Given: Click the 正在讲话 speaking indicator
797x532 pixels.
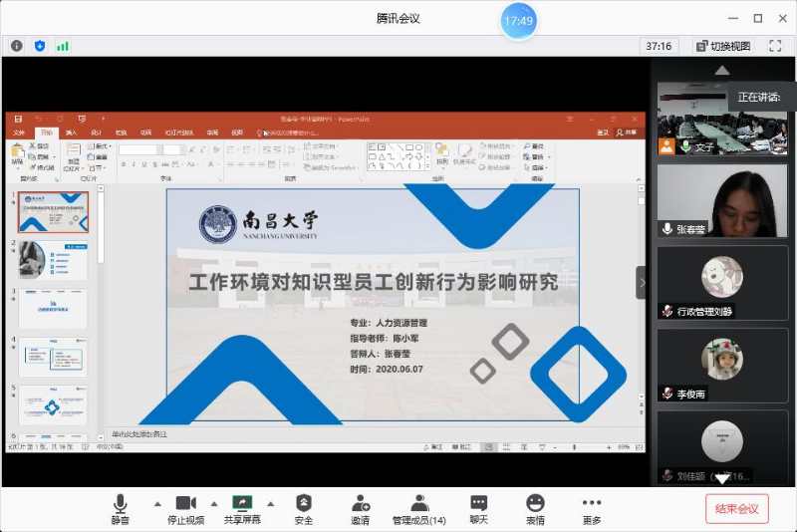Looking at the screenshot, I should pos(759,97).
